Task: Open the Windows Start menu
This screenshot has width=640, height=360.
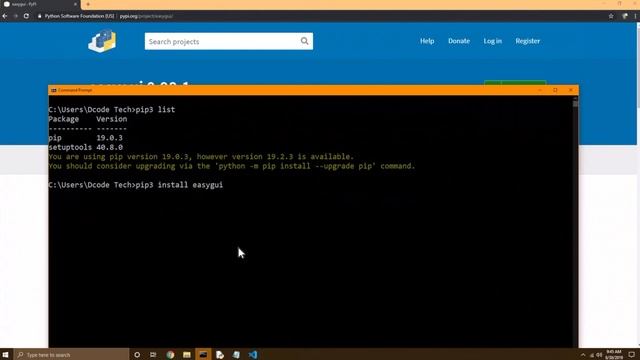Action: 6,355
